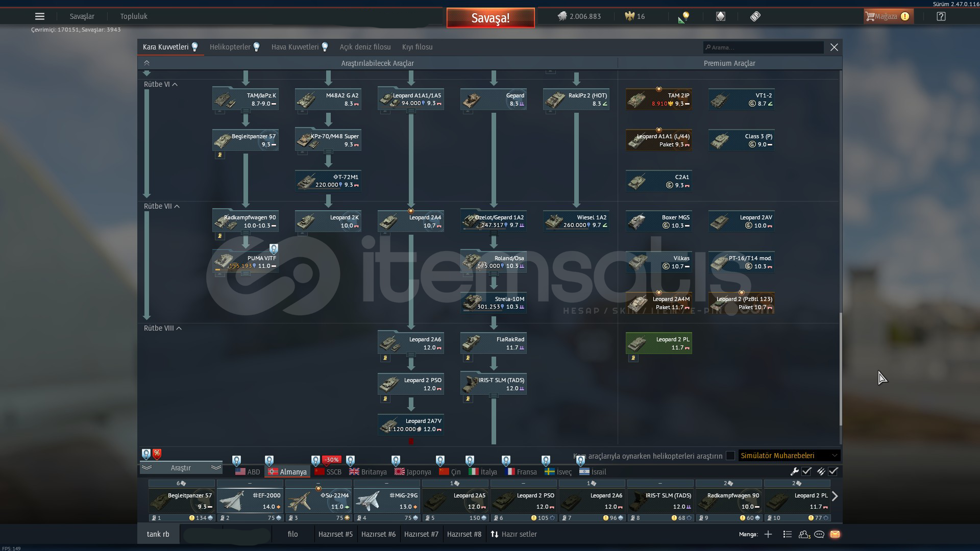
Task: Select the ABD nation tab
Action: (x=248, y=472)
